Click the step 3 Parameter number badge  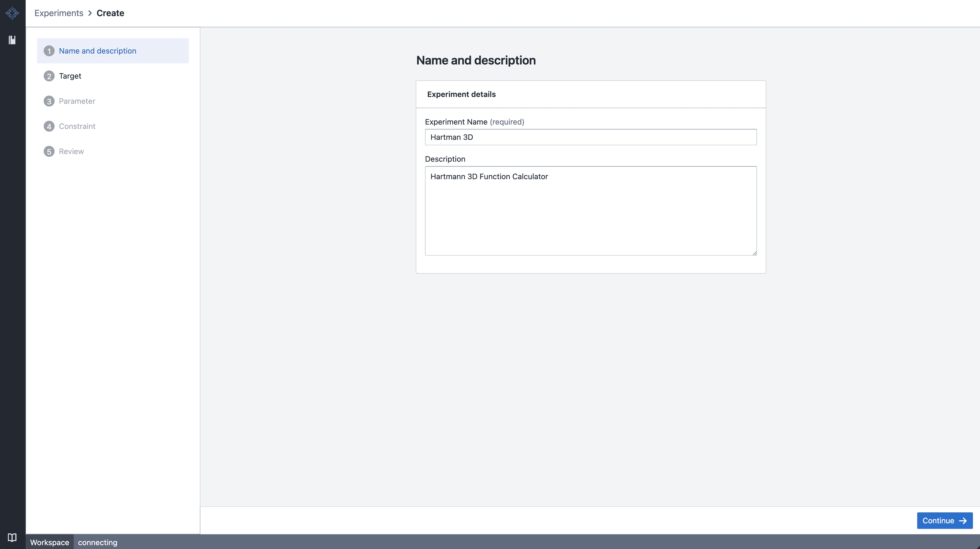(x=49, y=101)
